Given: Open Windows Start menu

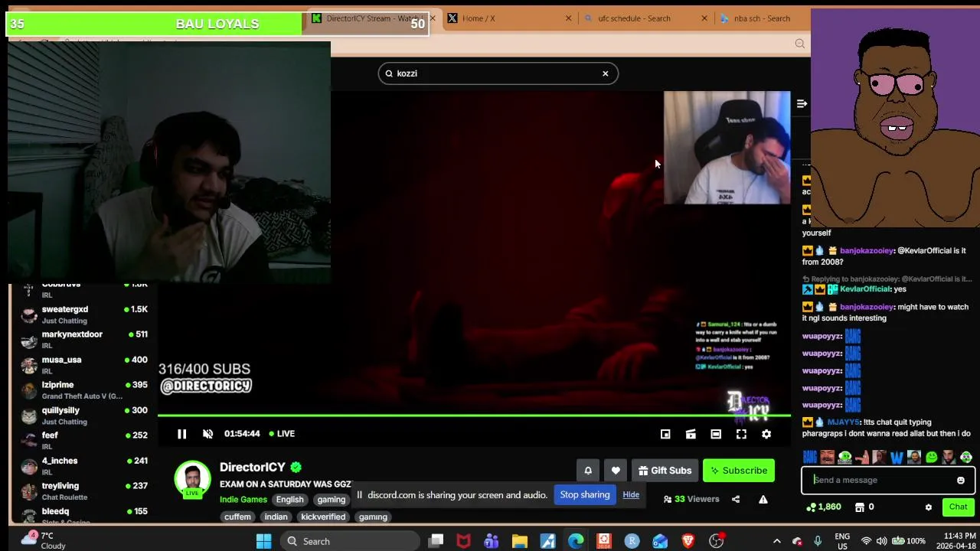Looking at the screenshot, I should click(x=263, y=541).
